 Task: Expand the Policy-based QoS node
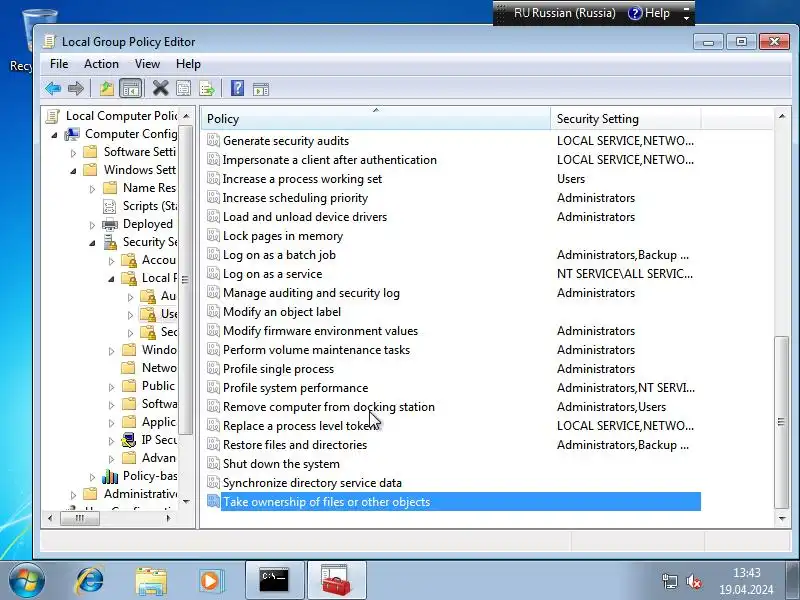(x=92, y=478)
